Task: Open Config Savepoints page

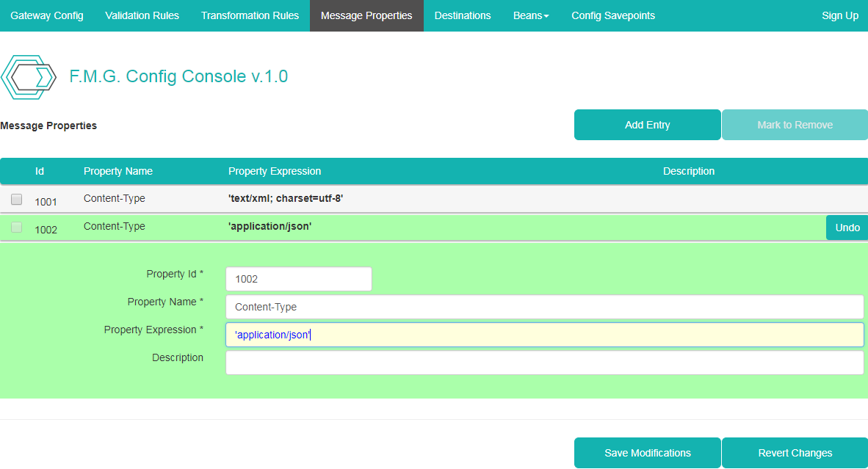Action: pos(613,15)
